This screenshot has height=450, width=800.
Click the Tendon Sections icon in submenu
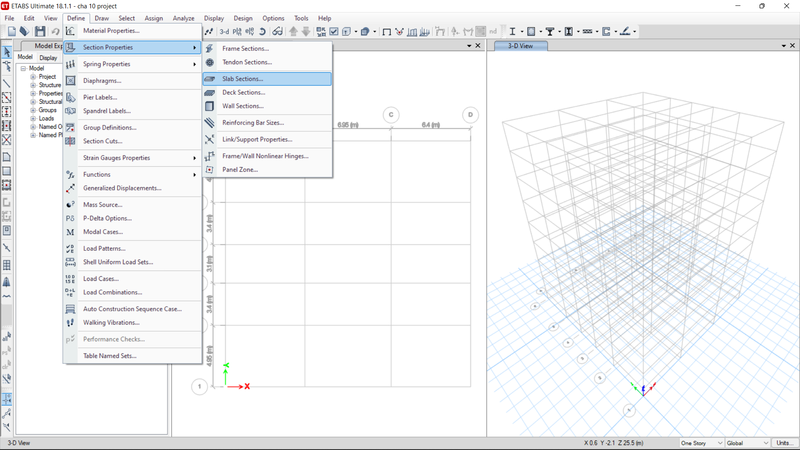(x=210, y=62)
